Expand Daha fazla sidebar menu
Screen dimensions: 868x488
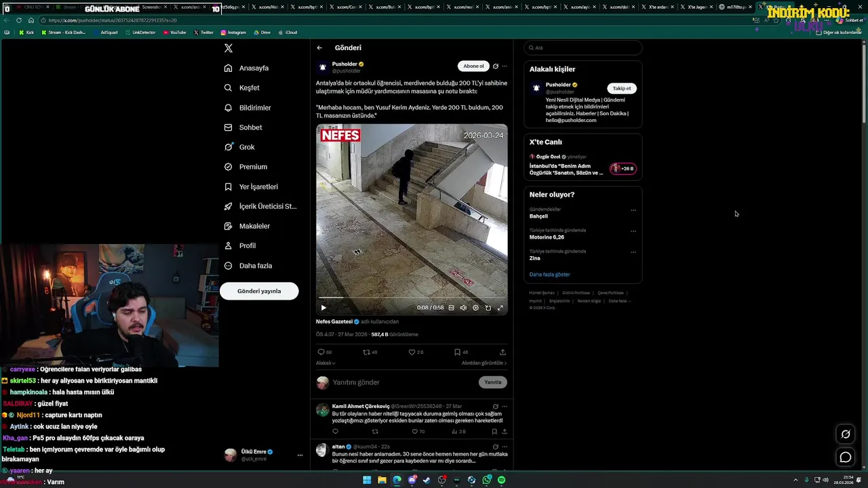248,266
